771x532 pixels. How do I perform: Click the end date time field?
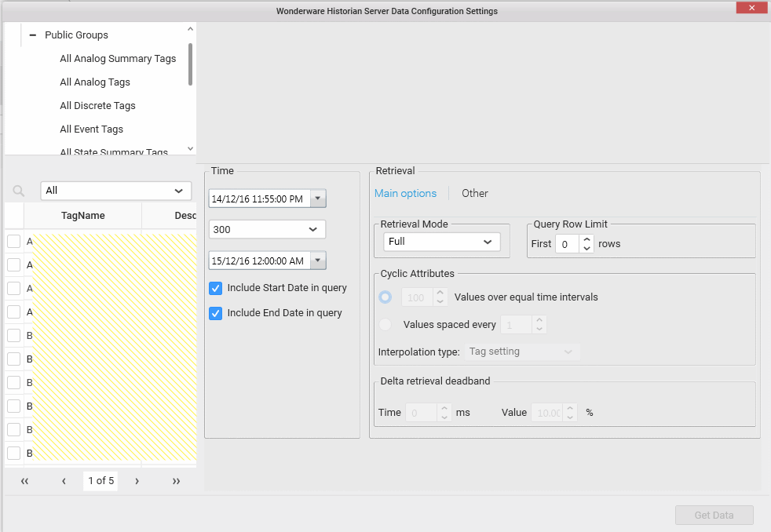[x=260, y=261]
